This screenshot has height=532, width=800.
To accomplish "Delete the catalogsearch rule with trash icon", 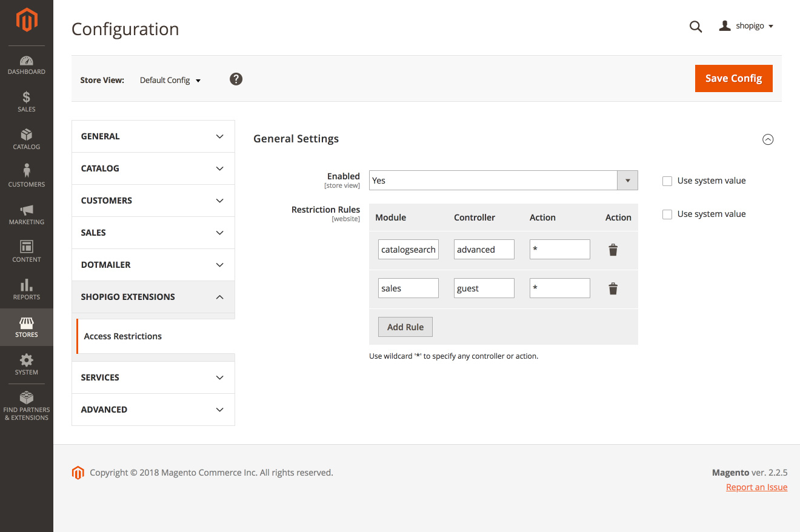I will click(613, 250).
